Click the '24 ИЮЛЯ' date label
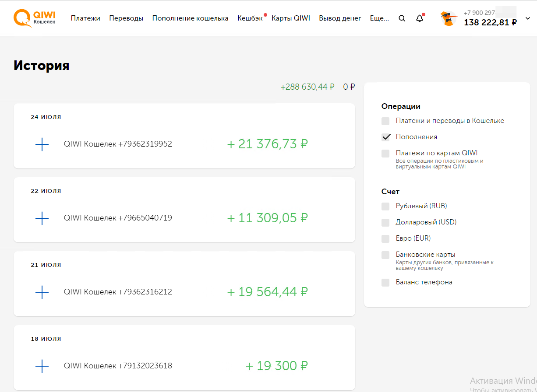537x392 pixels. 46,117
